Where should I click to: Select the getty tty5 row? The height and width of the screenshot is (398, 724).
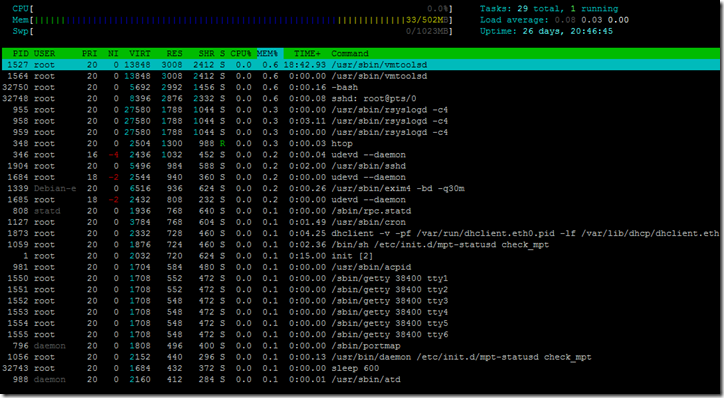[x=361, y=323]
